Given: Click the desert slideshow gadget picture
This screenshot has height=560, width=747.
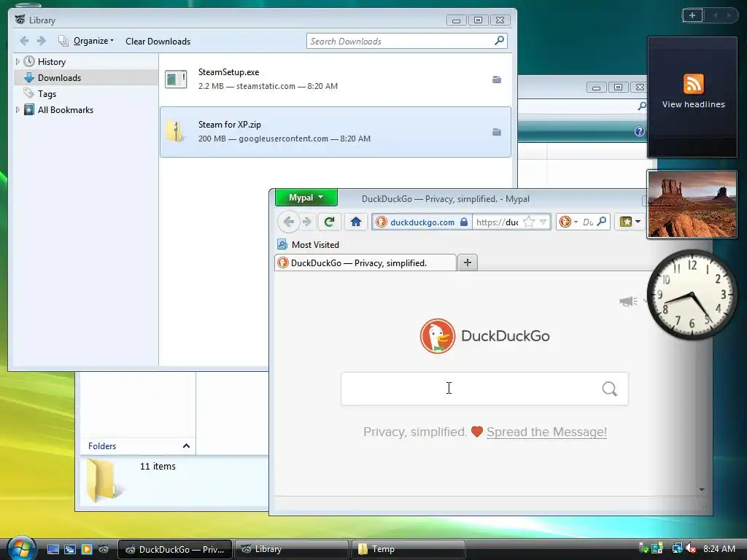Looking at the screenshot, I should pos(692,204).
